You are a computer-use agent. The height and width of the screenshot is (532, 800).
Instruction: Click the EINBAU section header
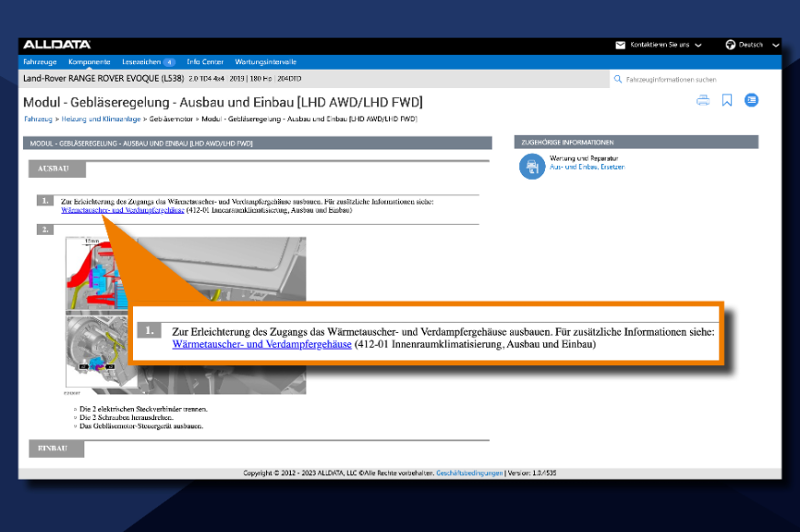(56, 449)
